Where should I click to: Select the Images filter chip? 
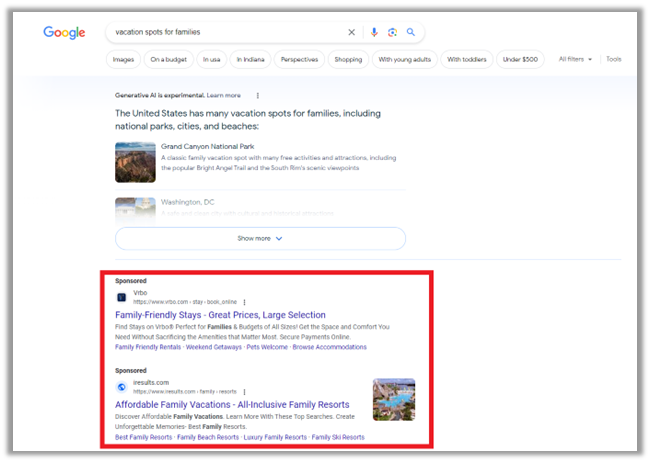pos(123,59)
